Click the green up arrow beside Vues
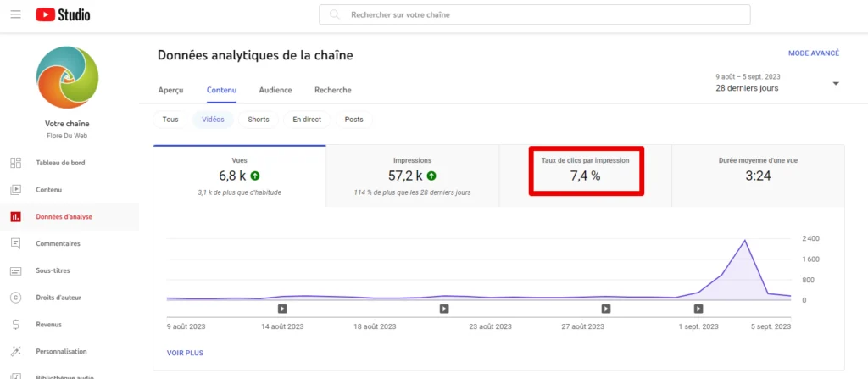The height and width of the screenshot is (379, 868). [255, 176]
